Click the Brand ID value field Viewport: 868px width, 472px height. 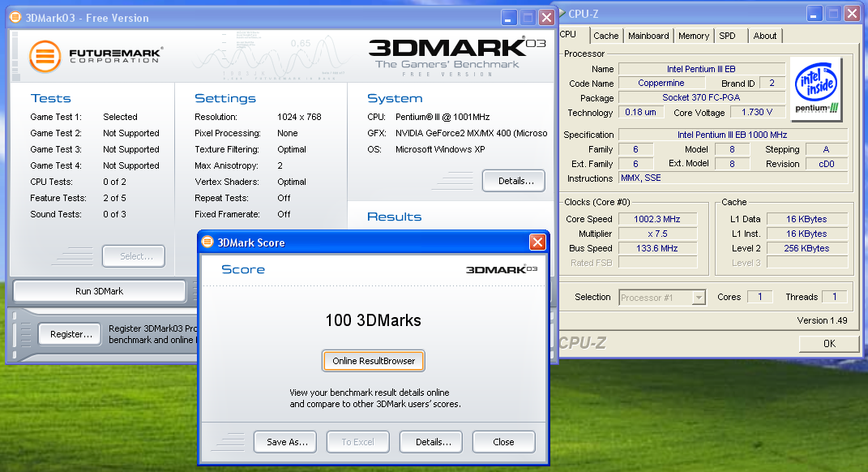pyautogui.click(x=772, y=83)
